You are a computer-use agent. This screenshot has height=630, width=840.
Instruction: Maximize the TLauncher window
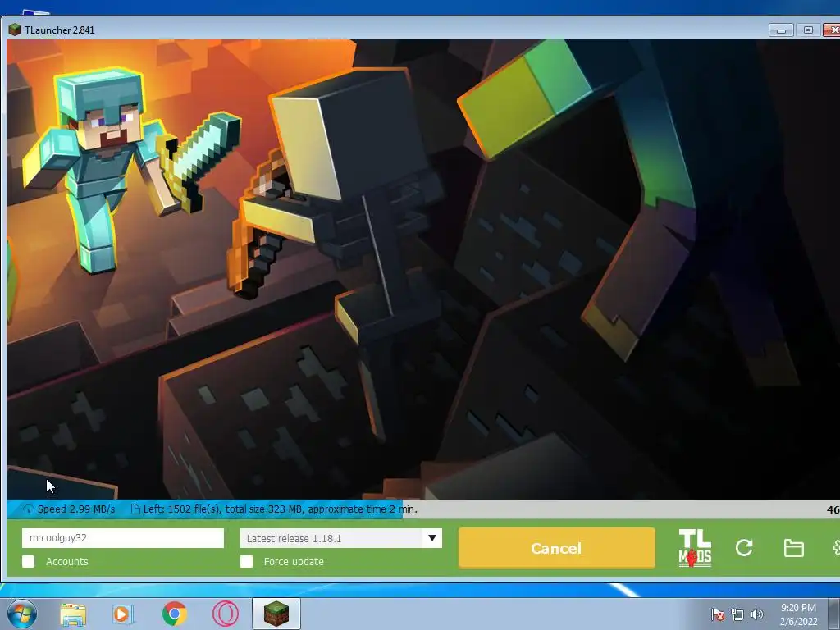[808, 30]
